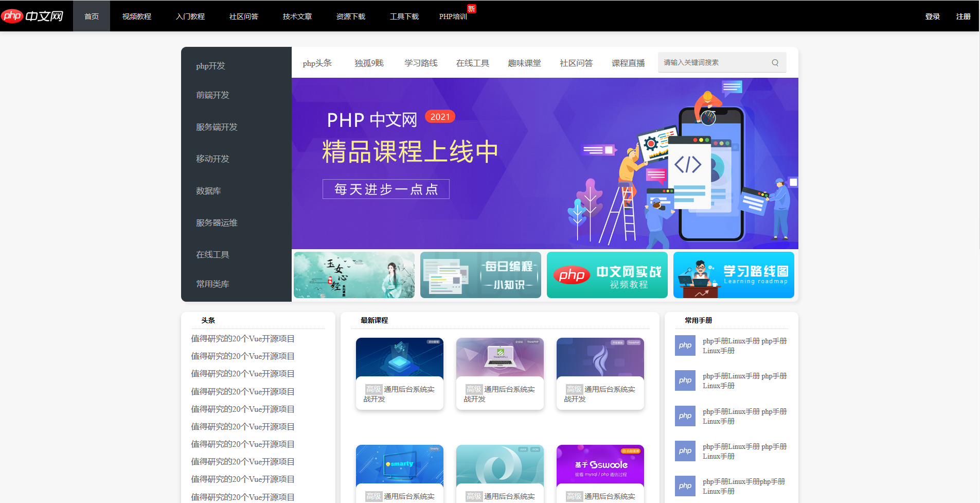
Task: Open the Swoole course card
Action: [600, 474]
